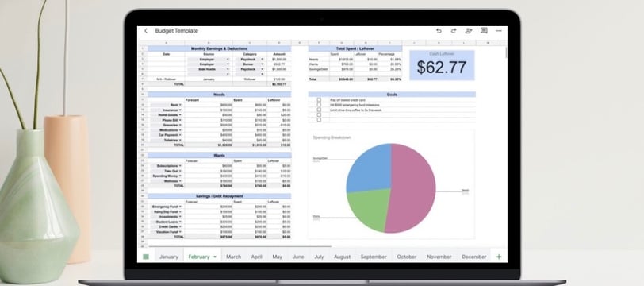Open the share / add person icon
The width and height of the screenshot is (644, 286).
point(469,31)
